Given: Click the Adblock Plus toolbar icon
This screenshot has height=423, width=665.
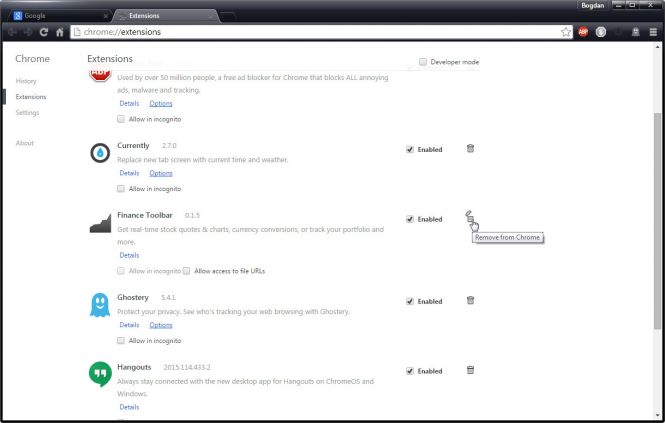Looking at the screenshot, I should (583, 32).
